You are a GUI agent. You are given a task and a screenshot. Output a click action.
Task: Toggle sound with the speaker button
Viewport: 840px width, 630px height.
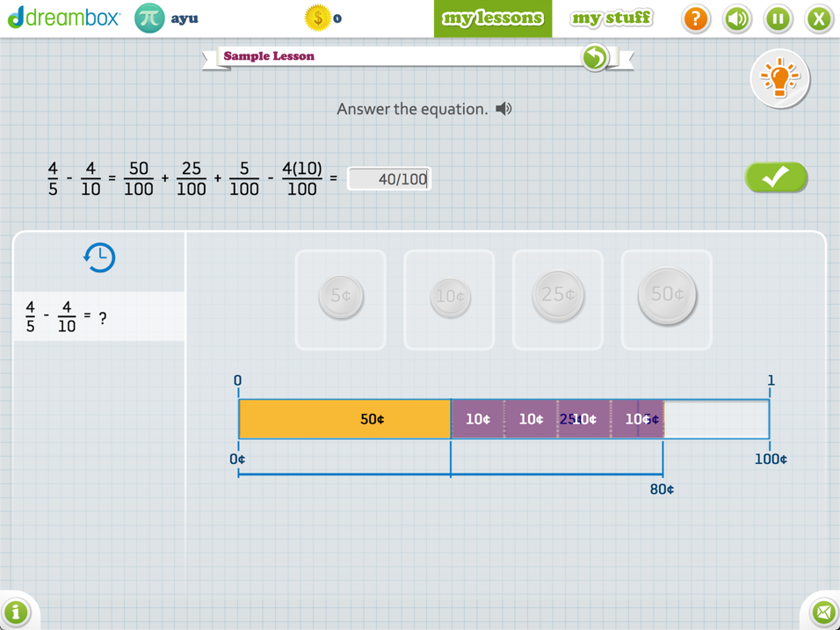point(736,18)
